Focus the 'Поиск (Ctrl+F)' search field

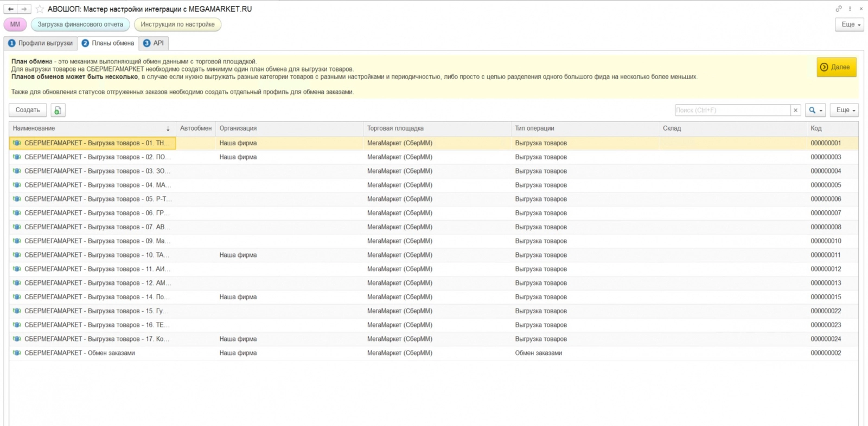[733, 110]
